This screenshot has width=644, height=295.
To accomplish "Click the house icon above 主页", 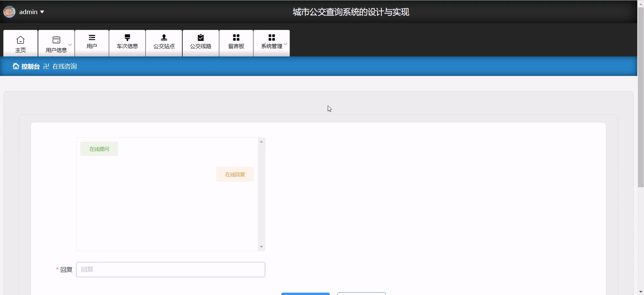I will coord(20,40).
